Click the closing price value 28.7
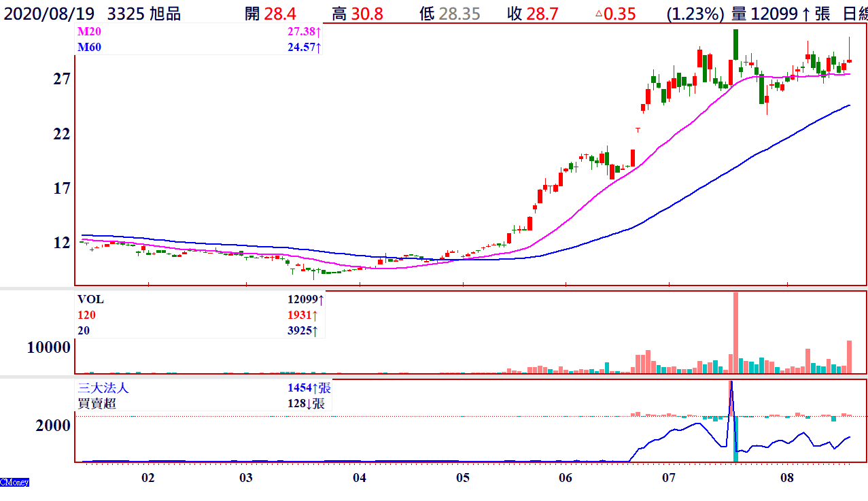 542,14
